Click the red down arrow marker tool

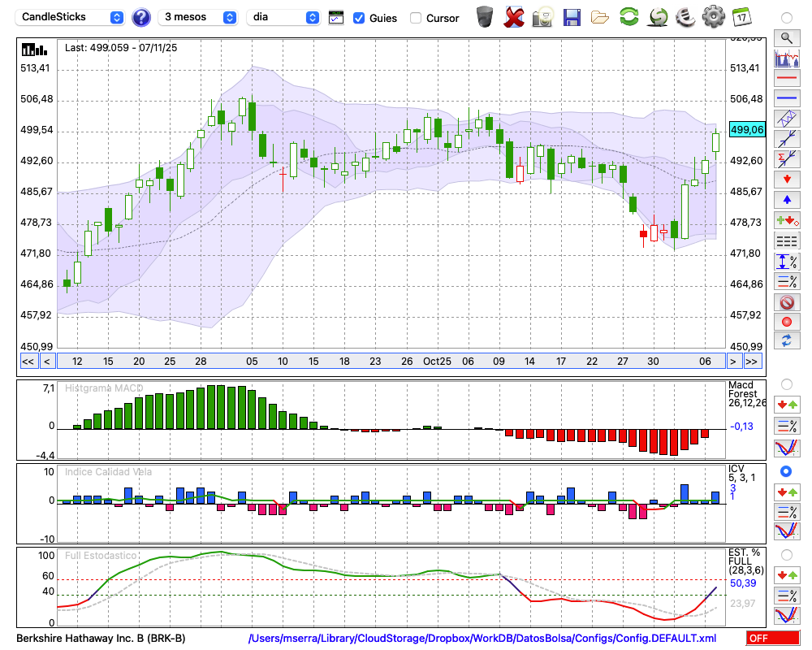[x=786, y=178]
